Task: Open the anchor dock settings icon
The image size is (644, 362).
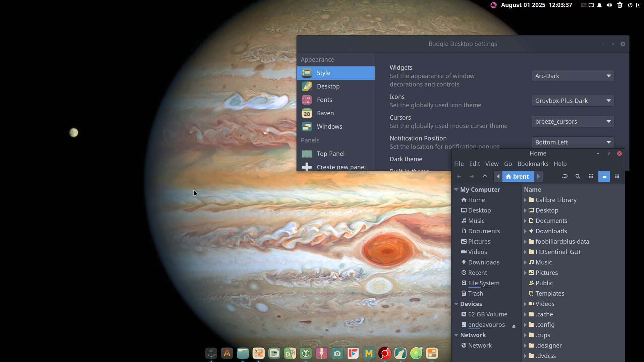Action: point(211,353)
